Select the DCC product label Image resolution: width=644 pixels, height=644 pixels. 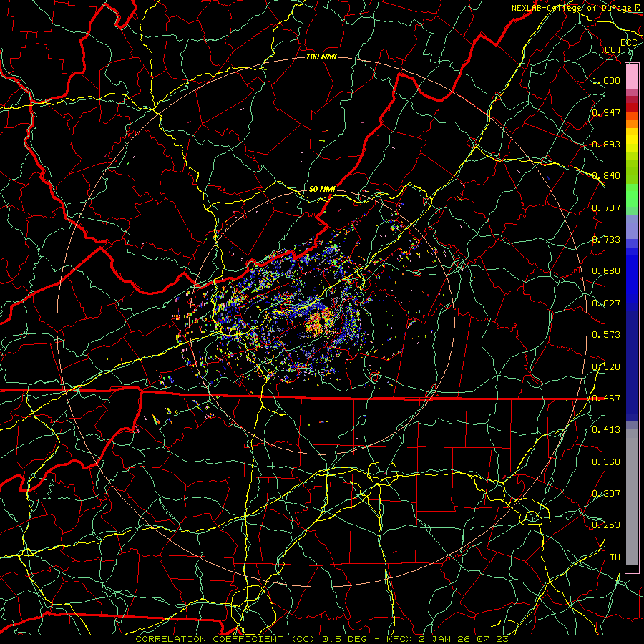coord(628,43)
